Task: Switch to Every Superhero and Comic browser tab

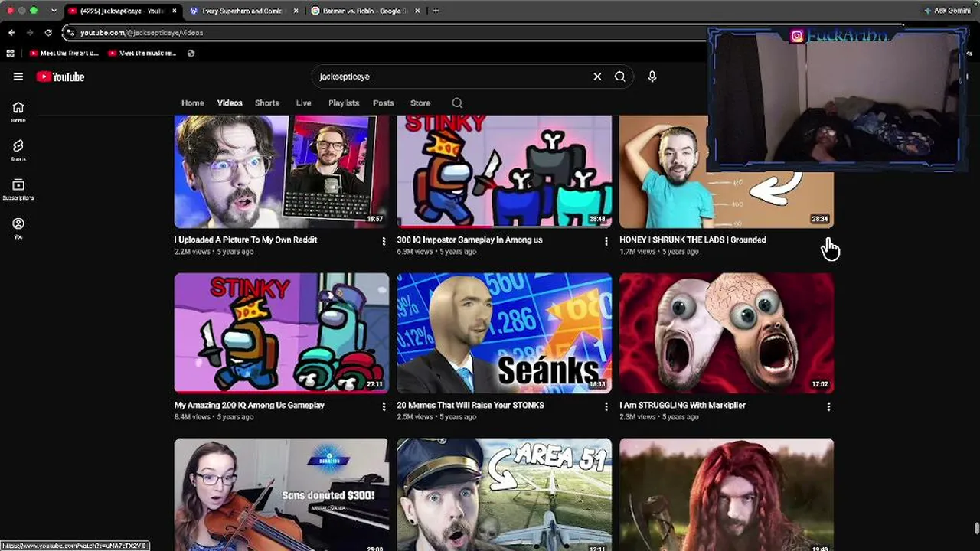Action: [243, 11]
